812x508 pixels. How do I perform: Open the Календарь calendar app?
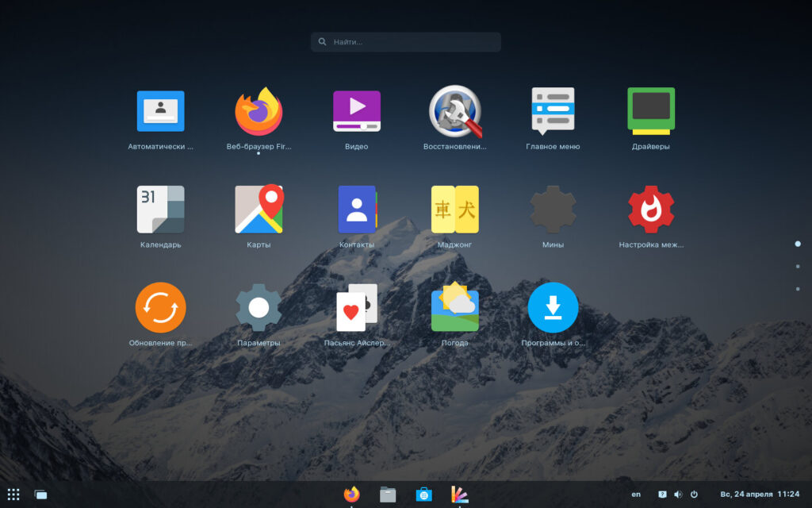pos(160,210)
